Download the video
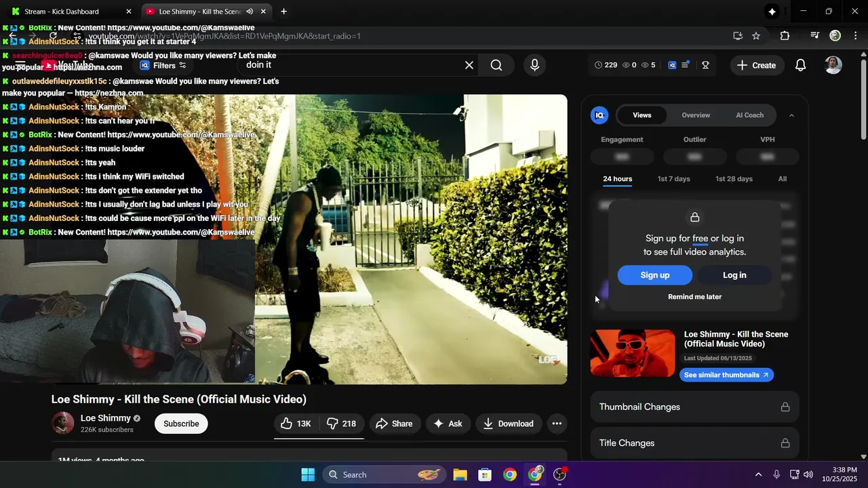 point(509,424)
